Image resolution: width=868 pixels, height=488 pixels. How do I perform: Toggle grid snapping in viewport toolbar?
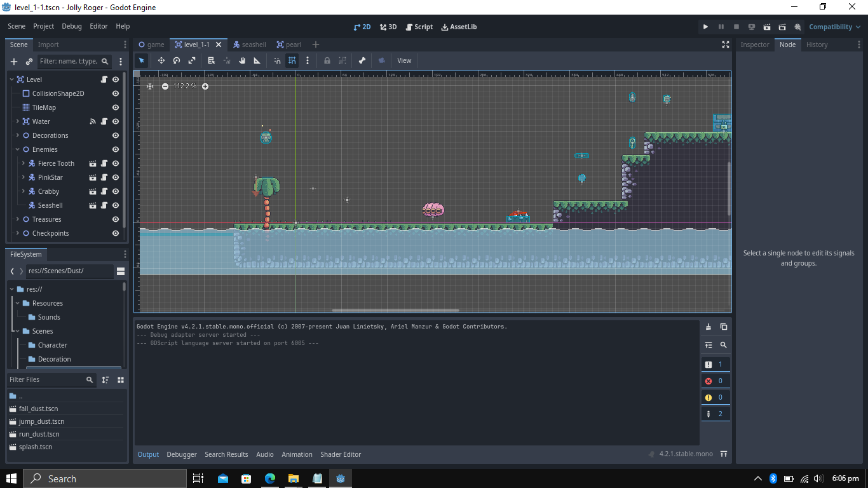click(x=292, y=60)
